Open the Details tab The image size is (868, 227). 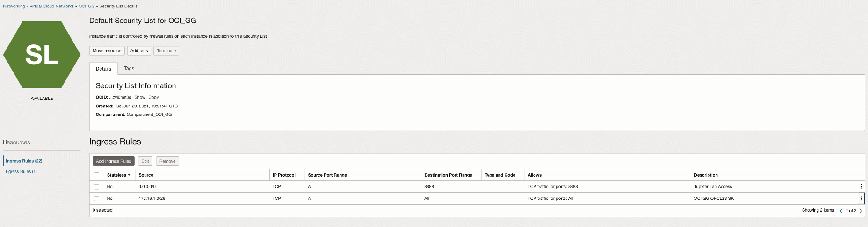pyautogui.click(x=103, y=69)
